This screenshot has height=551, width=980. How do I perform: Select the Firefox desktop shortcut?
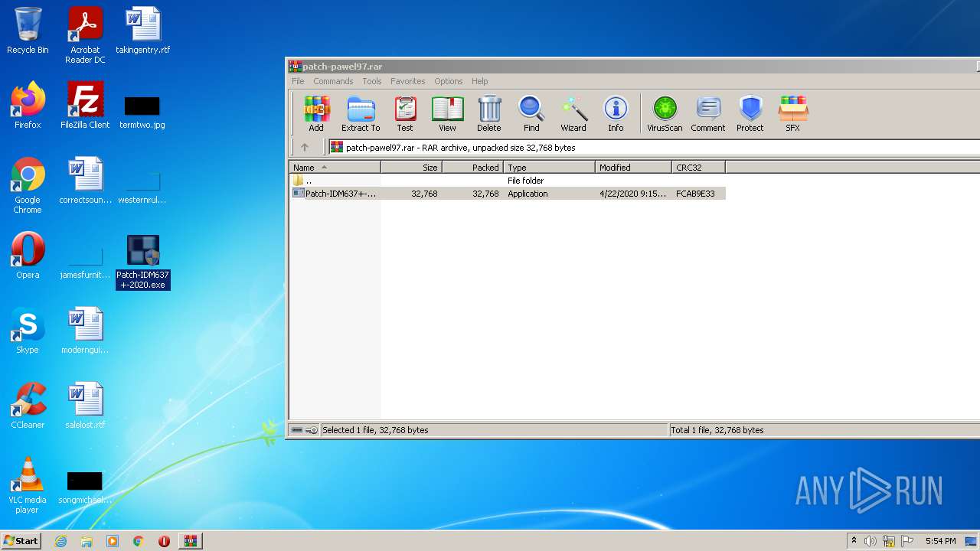coord(28,106)
